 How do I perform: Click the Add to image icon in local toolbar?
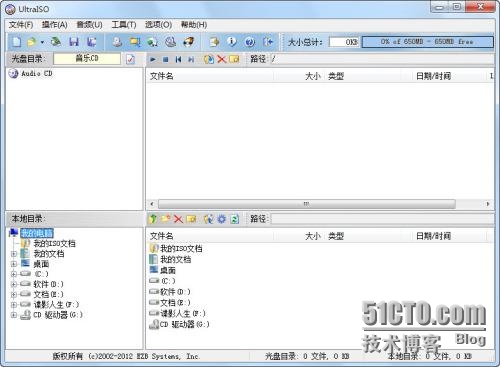(x=209, y=219)
